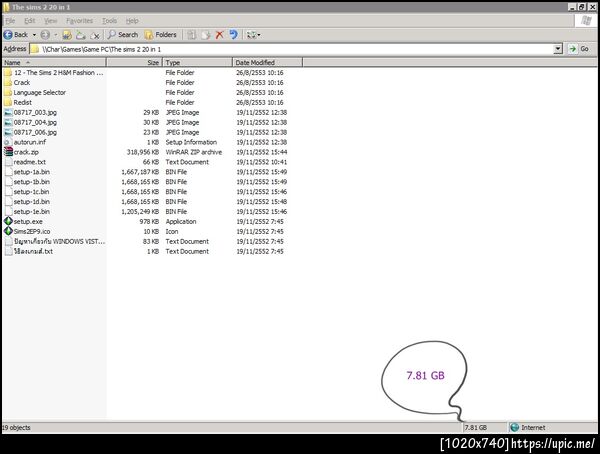
Task: Click the 19/11/2552 15:44 date
Action: click(261, 152)
